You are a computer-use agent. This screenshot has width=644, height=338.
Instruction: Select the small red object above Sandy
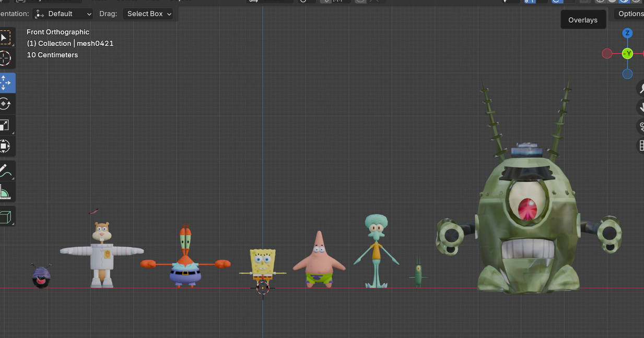[94, 211]
